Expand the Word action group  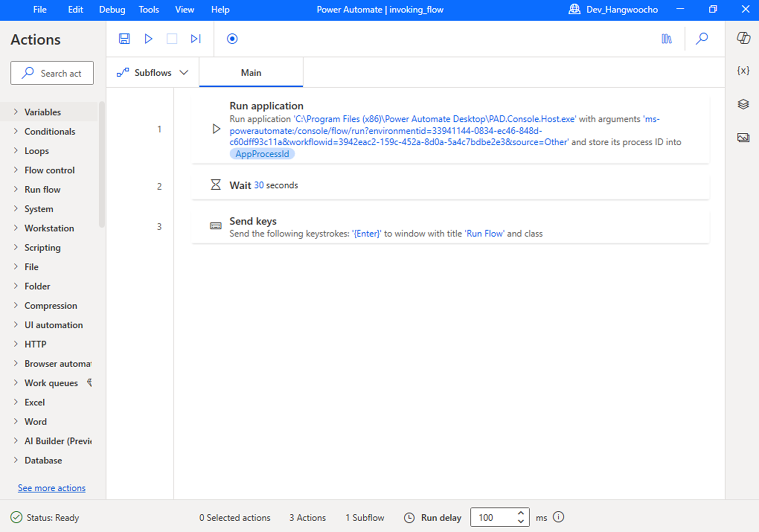coord(16,422)
